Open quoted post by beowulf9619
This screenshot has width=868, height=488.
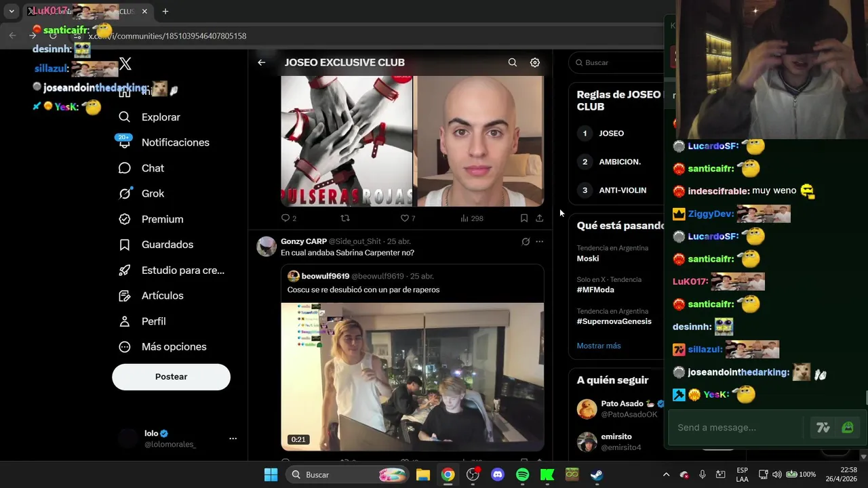tap(412, 357)
